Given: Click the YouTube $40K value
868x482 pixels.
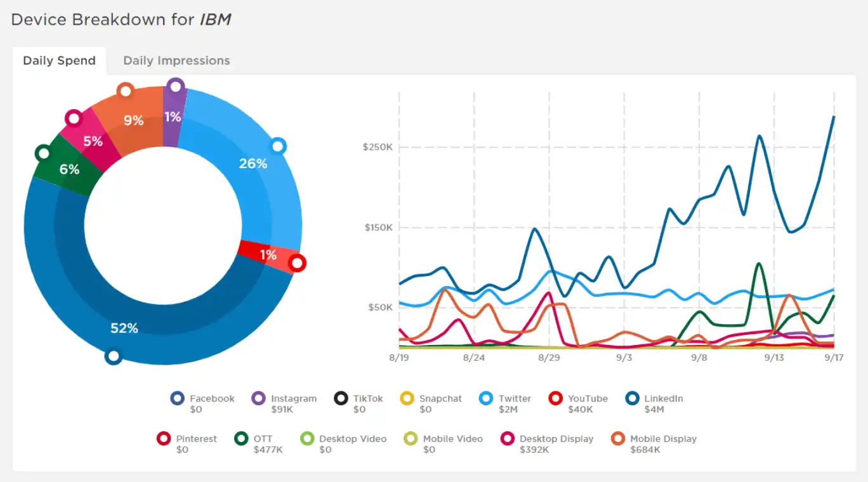Looking at the screenshot, I should click(x=581, y=410).
